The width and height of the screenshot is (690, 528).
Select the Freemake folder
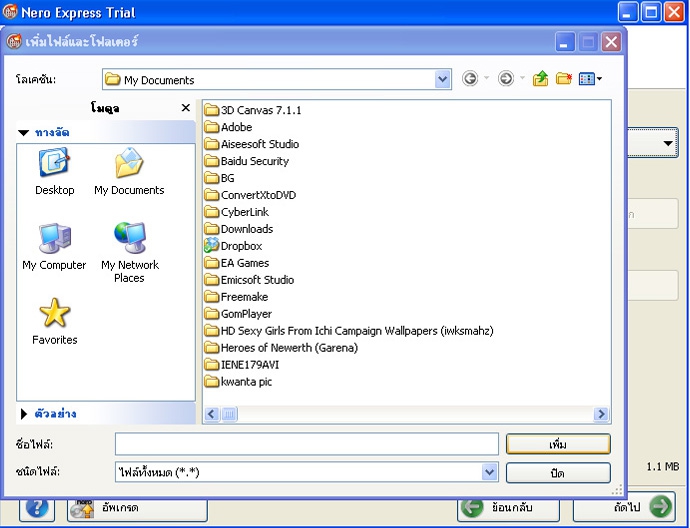(236, 297)
